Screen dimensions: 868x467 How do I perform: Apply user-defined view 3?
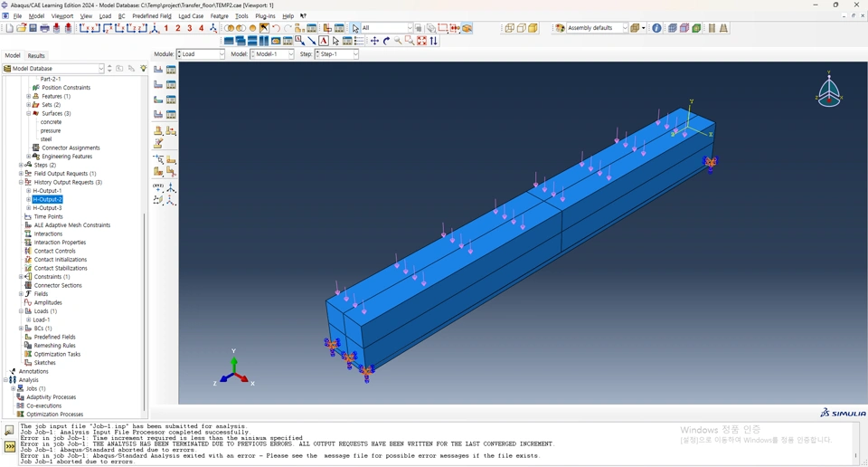point(190,28)
